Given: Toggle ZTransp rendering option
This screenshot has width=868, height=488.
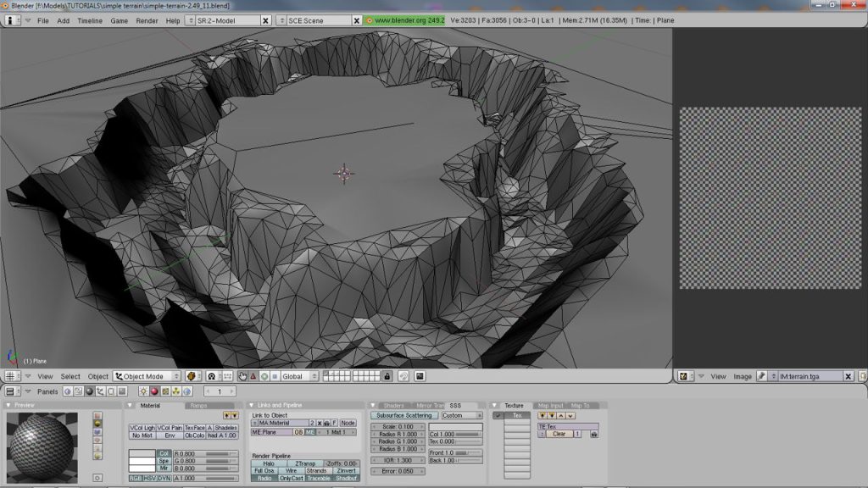Looking at the screenshot, I should 306,463.
